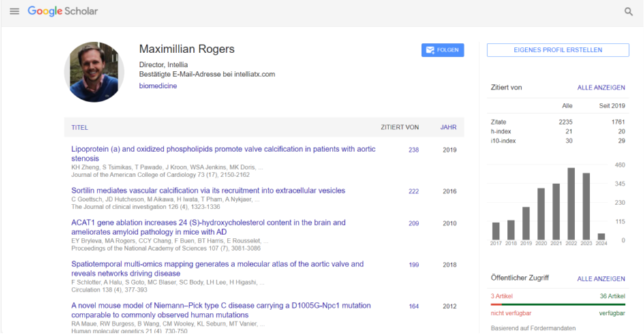Click the Google Scholar logo

63,11
